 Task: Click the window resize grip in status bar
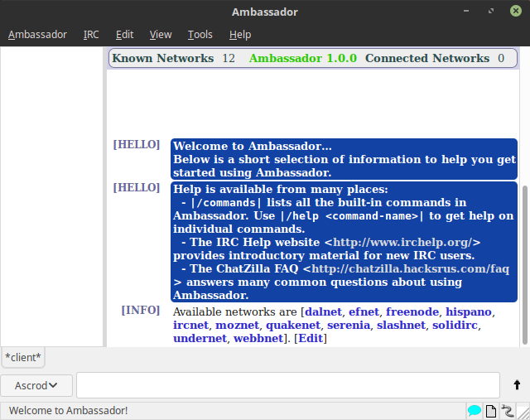523,412
